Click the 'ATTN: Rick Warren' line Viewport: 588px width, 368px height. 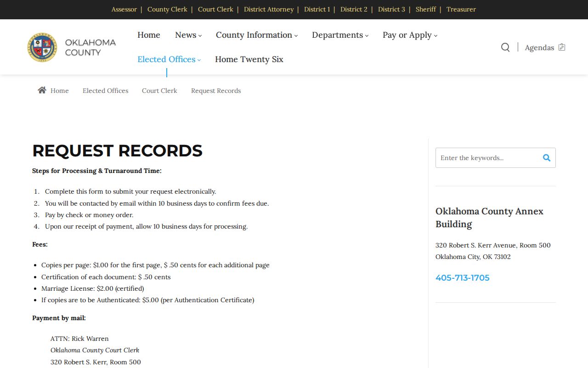pos(79,339)
